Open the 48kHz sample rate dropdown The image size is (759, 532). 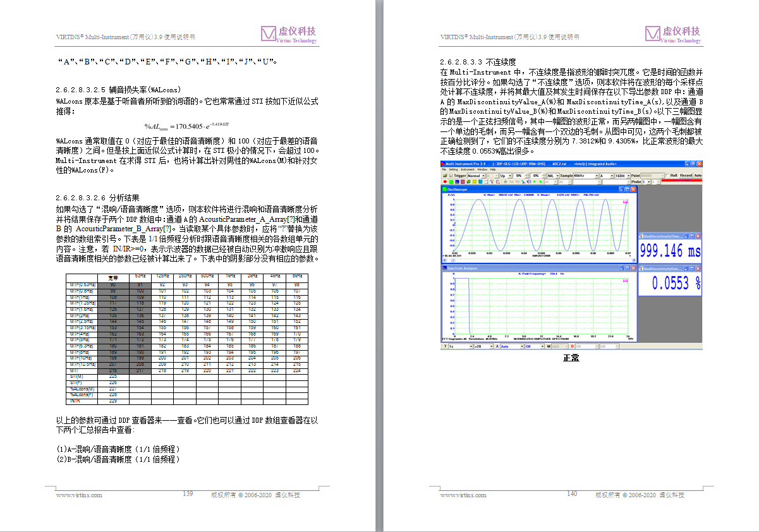pyautogui.click(x=586, y=176)
